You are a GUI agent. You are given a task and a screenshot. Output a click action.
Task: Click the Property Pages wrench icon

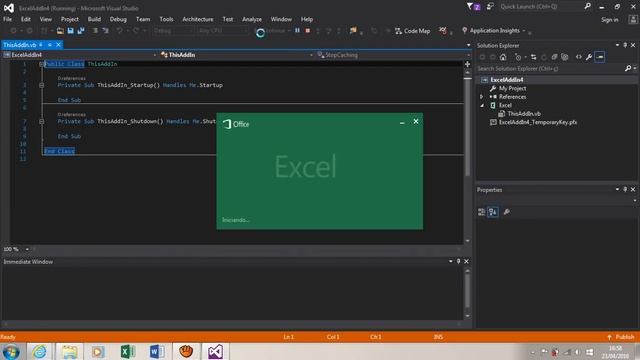507,212
